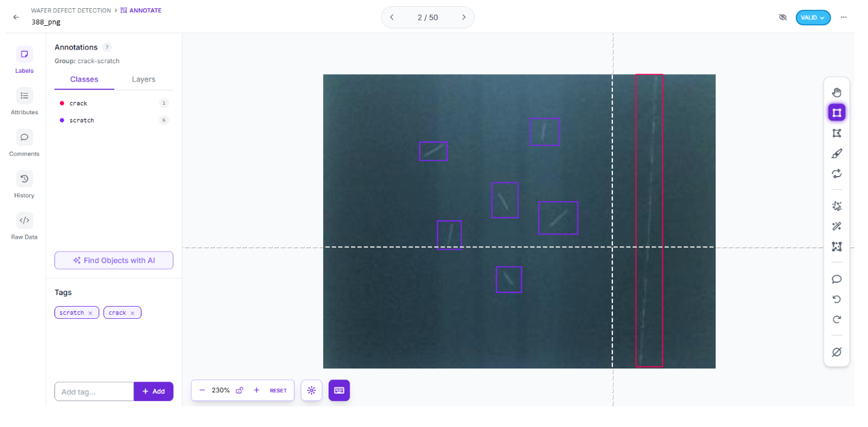Redo the annotation action

[837, 320]
